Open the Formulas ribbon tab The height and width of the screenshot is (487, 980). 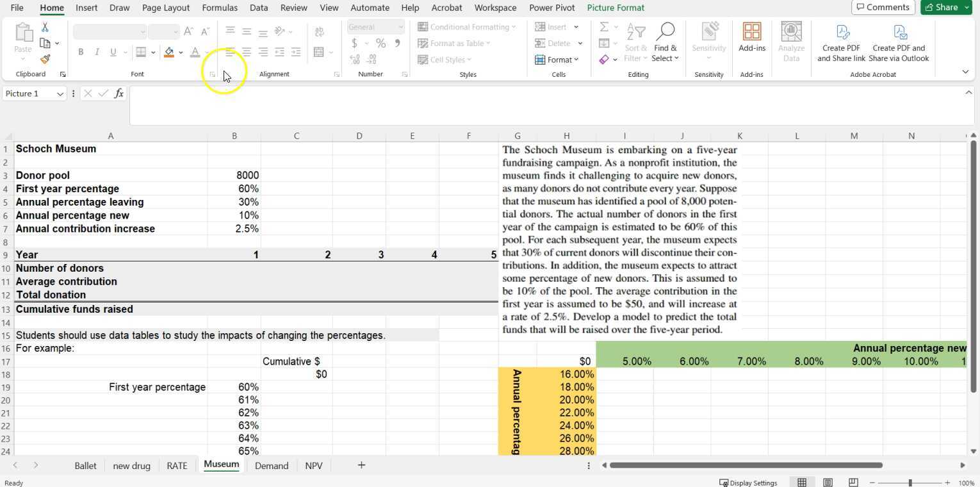[220, 8]
